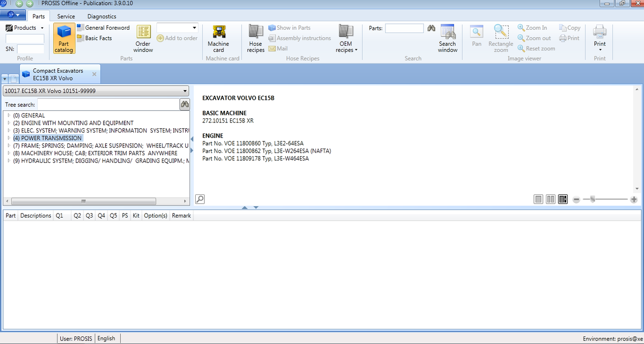Open Assembly instructions
Screen dimensions: 644x344
click(x=299, y=38)
